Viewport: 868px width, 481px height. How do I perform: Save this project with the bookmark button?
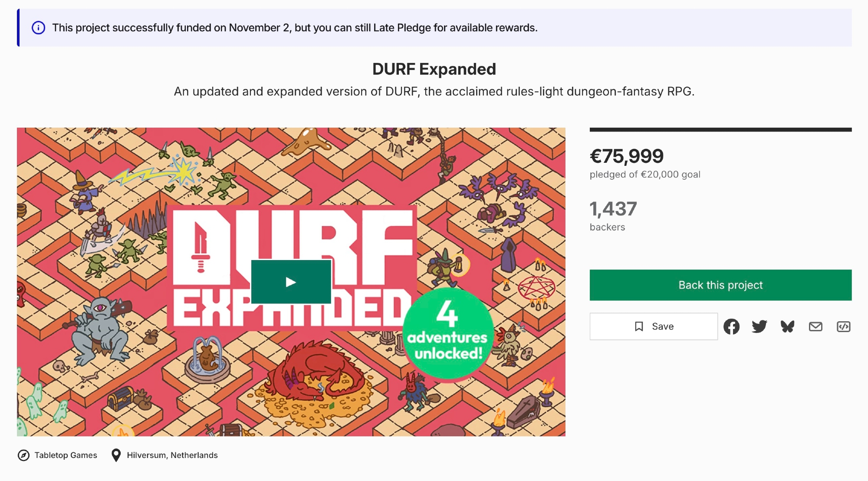click(653, 326)
